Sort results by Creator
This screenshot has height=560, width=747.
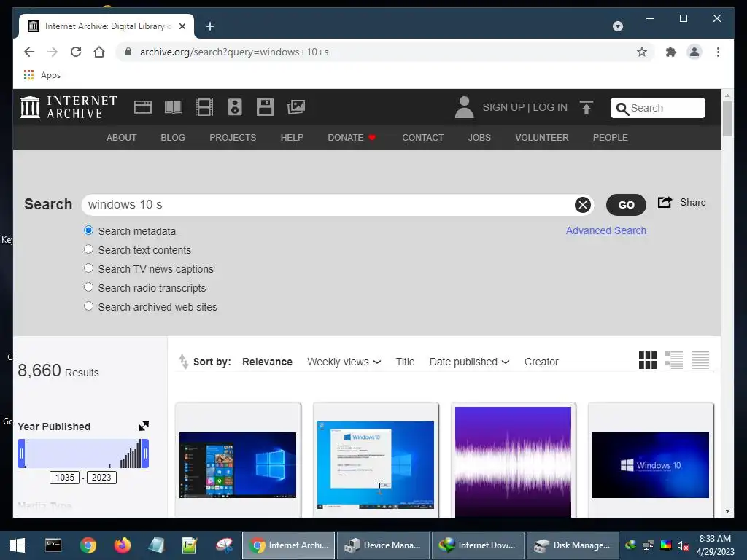coord(541,362)
